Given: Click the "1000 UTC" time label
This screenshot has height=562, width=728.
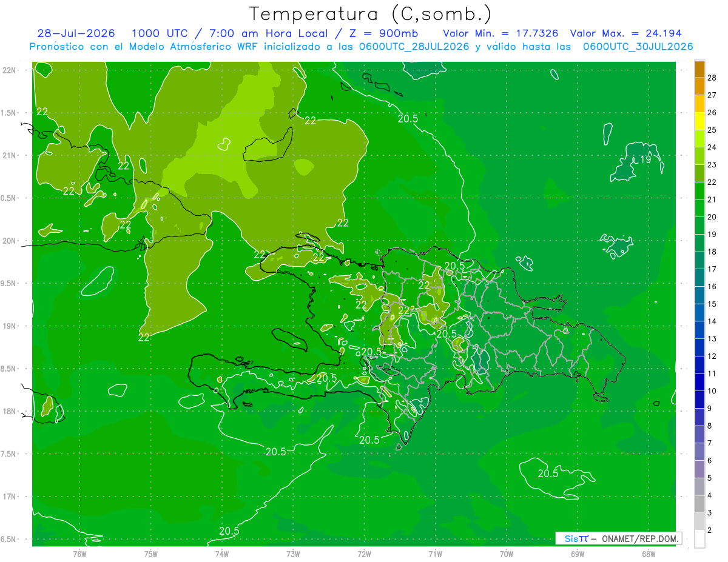Looking at the screenshot, I should click(160, 33).
